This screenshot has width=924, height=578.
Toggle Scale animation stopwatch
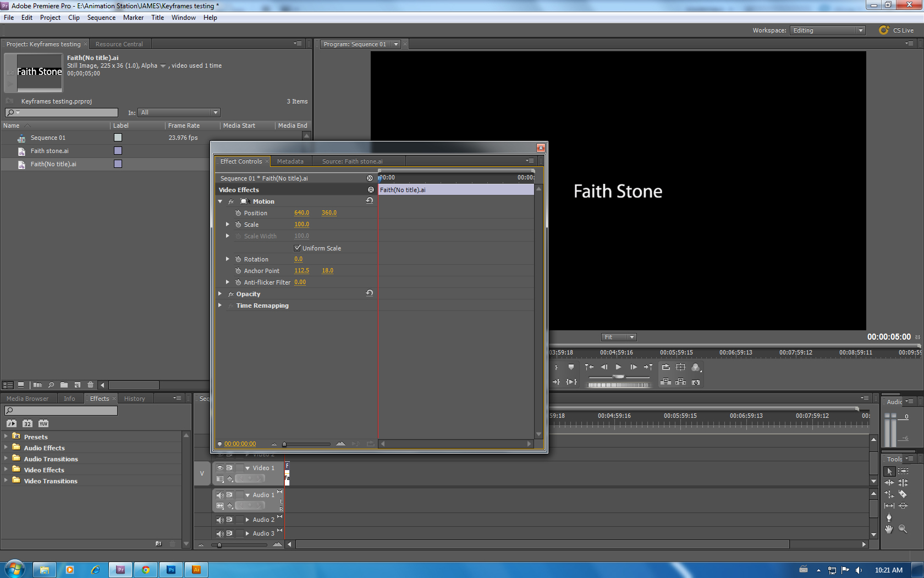click(x=238, y=225)
